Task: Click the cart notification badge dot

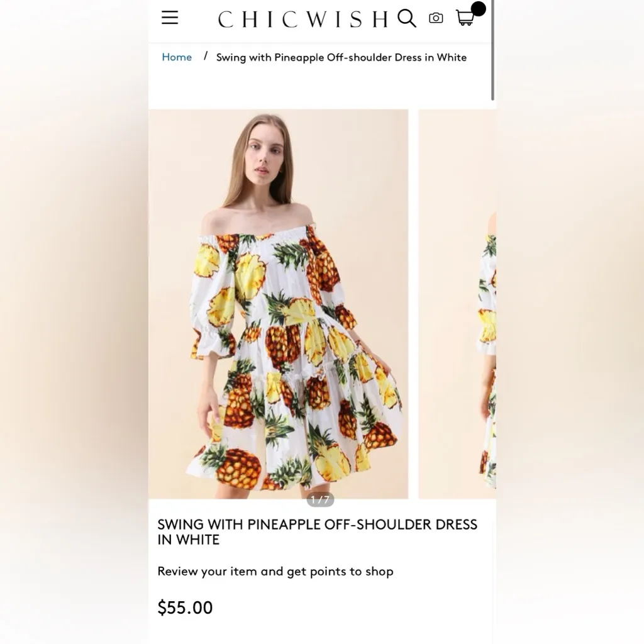Action: 479,9
